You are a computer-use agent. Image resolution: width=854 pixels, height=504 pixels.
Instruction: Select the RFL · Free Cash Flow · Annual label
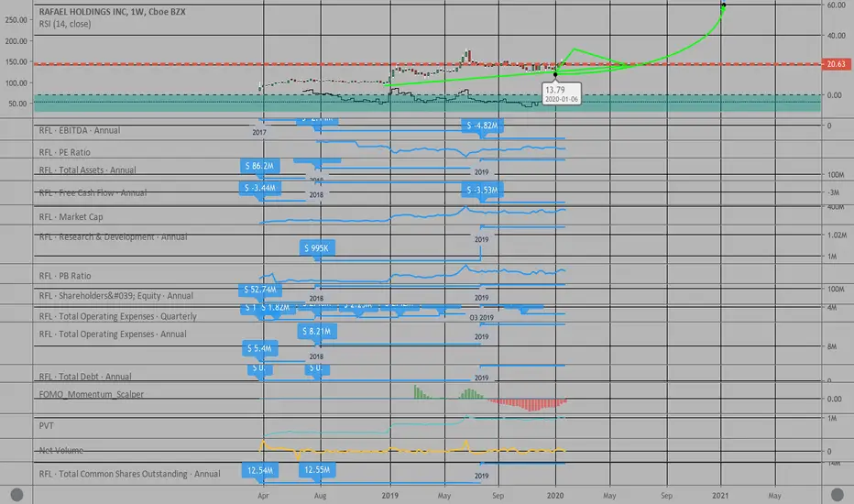coord(93,192)
